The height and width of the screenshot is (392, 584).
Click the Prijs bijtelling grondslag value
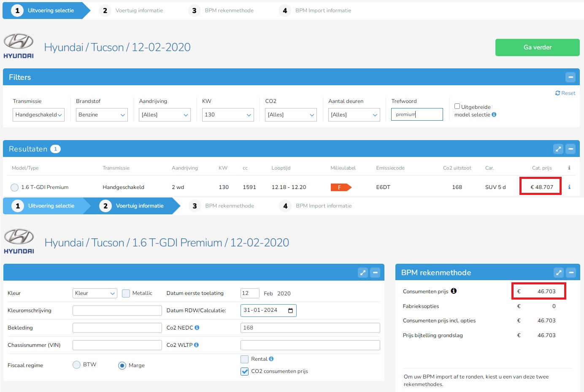point(546,335)
